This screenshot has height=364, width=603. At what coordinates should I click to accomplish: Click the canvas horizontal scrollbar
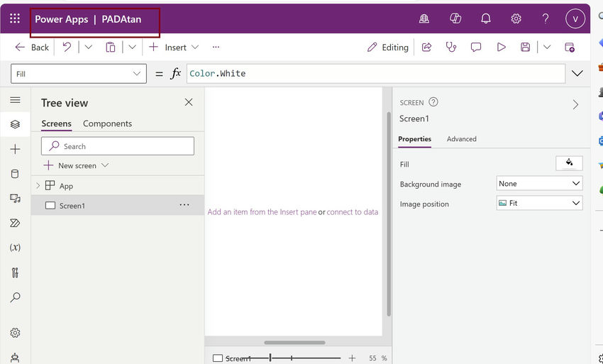pyautogui.click(x=294, y=343)
